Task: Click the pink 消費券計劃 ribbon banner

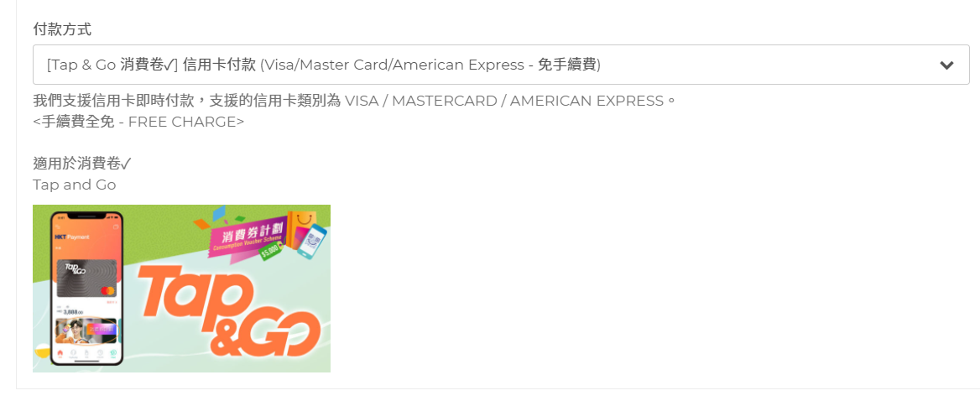Action: [x=248, y=238]
